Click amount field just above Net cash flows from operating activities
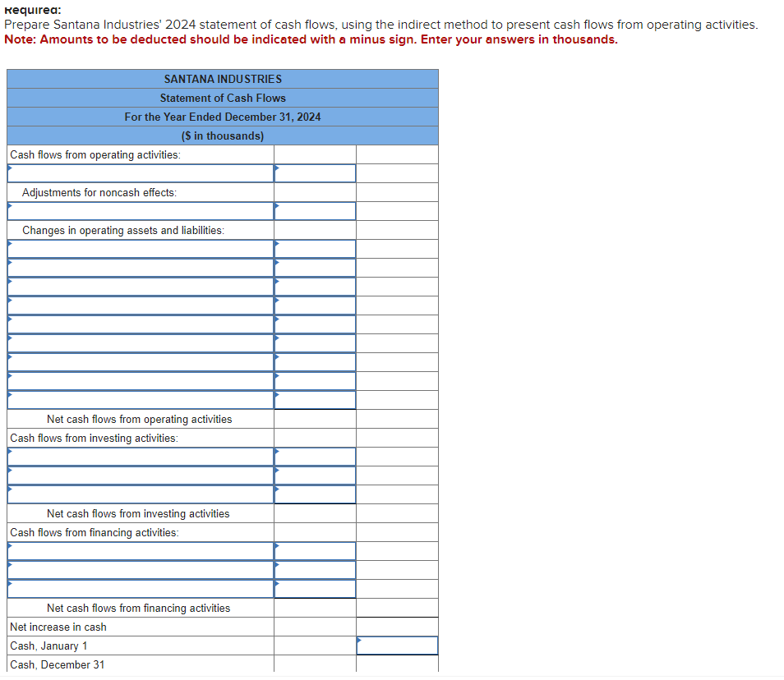Viewport: 784px width, 680px height. point(315,400)
